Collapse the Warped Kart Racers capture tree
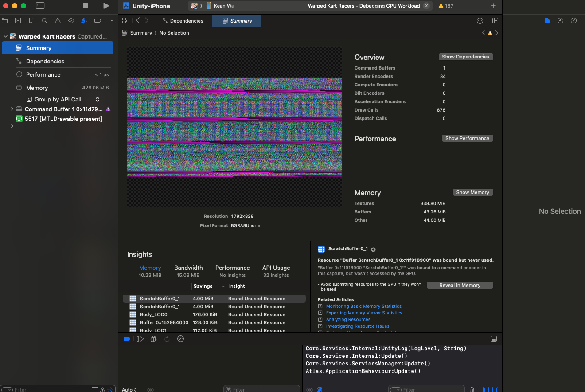The image size is (585, 392). (x=5, y=37)
